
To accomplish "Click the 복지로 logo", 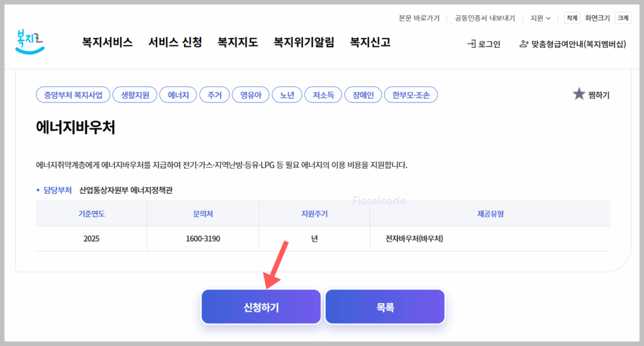I will click(x=30, y=42).
